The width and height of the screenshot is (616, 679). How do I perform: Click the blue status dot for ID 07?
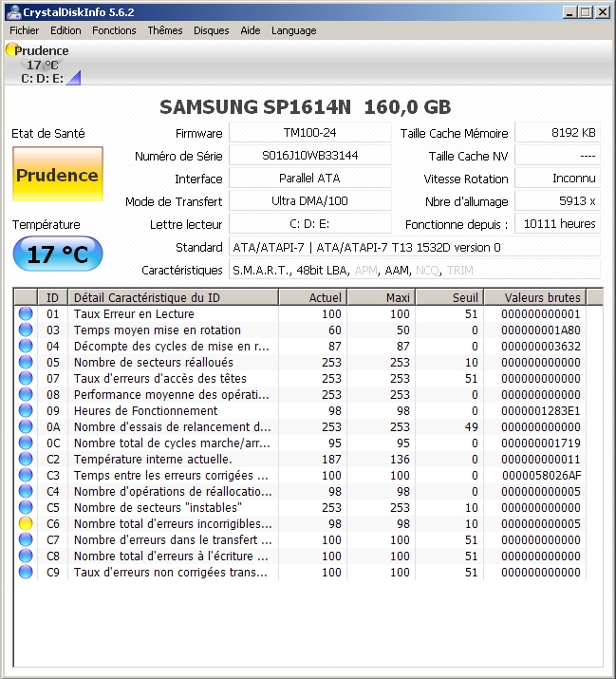[x=26, y=379]
